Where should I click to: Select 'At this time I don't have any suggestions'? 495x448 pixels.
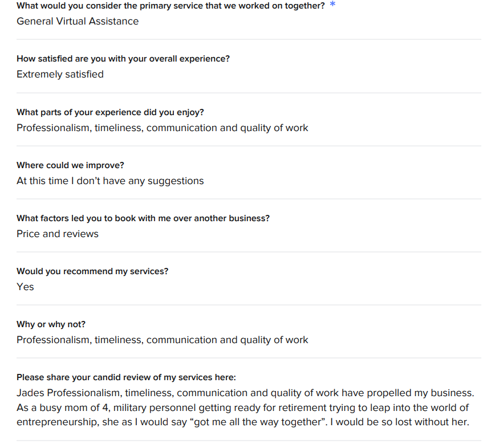point(110,181)
